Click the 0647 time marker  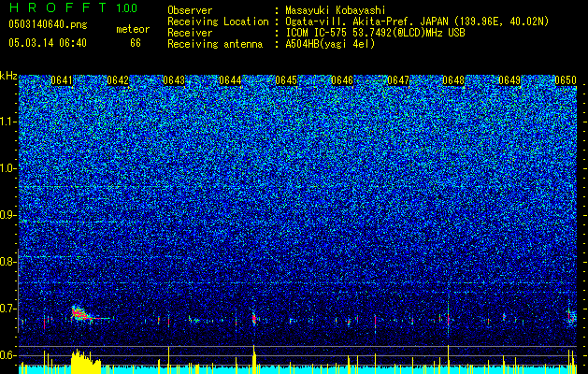coord(398,80)
